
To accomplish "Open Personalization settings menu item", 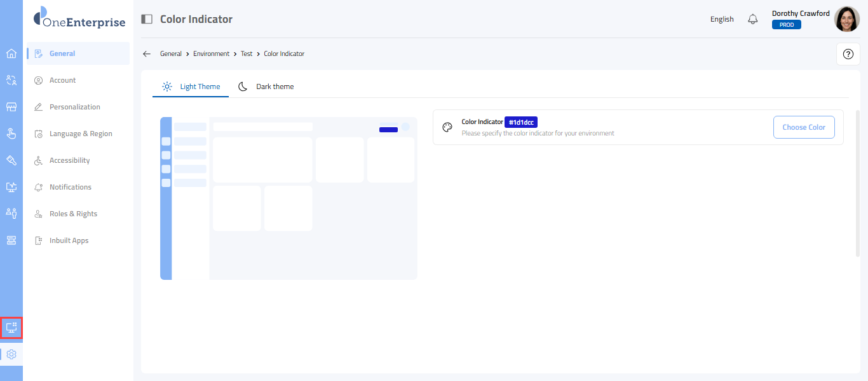I will coord(74,107).
